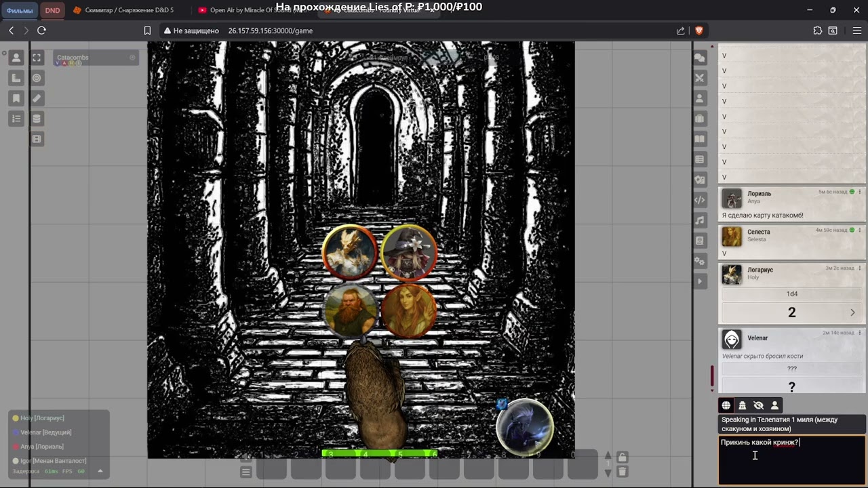868x488 pixels.
Task: Open the Journal book sidebar tab
Action: [x=700, y=139]
